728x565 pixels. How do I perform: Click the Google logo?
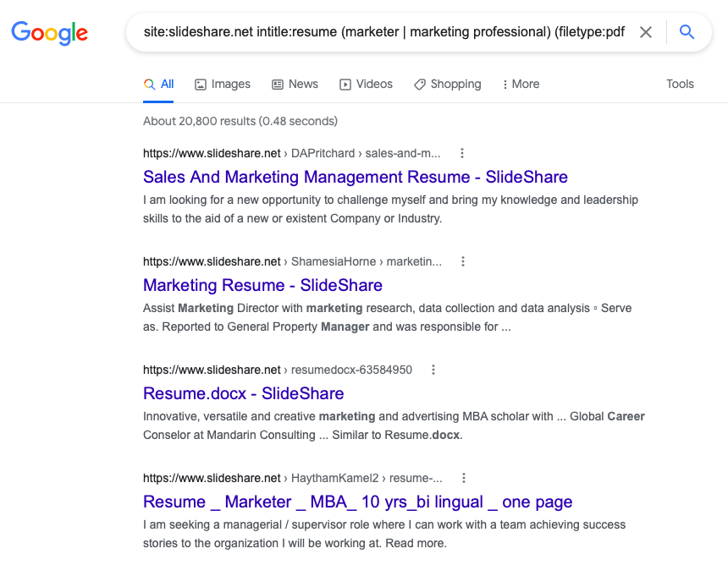click(49, 33)
